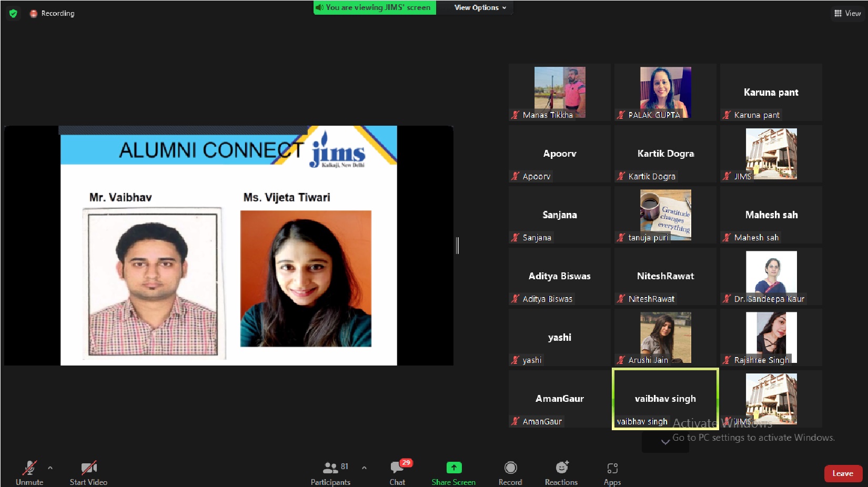
Task: Click the Share Screen icon
Action: pyautogui.click(x=453, y=468)
